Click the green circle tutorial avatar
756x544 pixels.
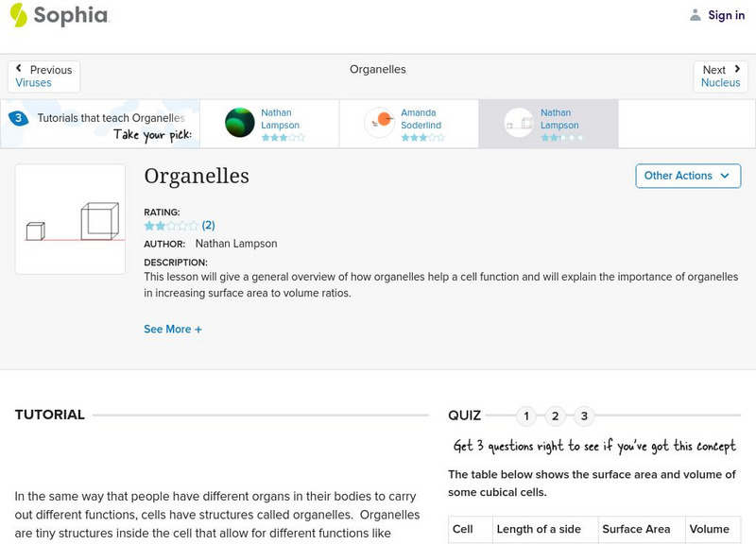240,123
